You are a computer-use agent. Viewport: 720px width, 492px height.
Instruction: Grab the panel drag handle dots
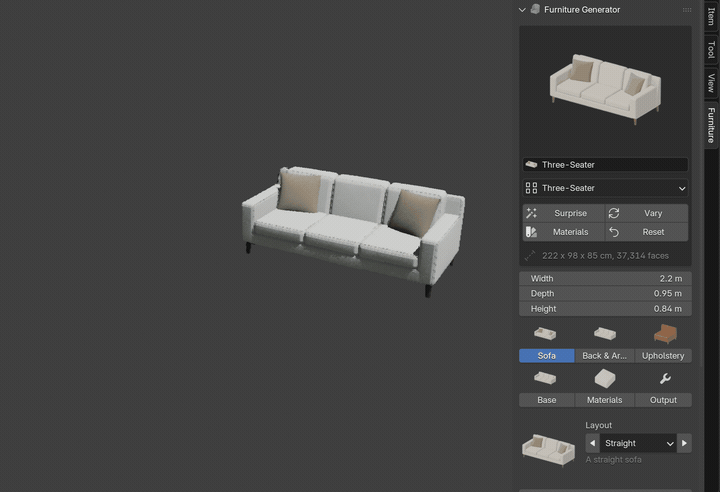tap(686, 10)
